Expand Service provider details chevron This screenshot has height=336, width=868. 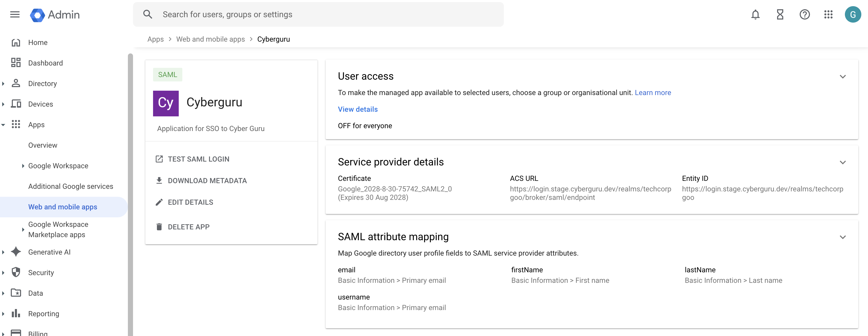842,162
